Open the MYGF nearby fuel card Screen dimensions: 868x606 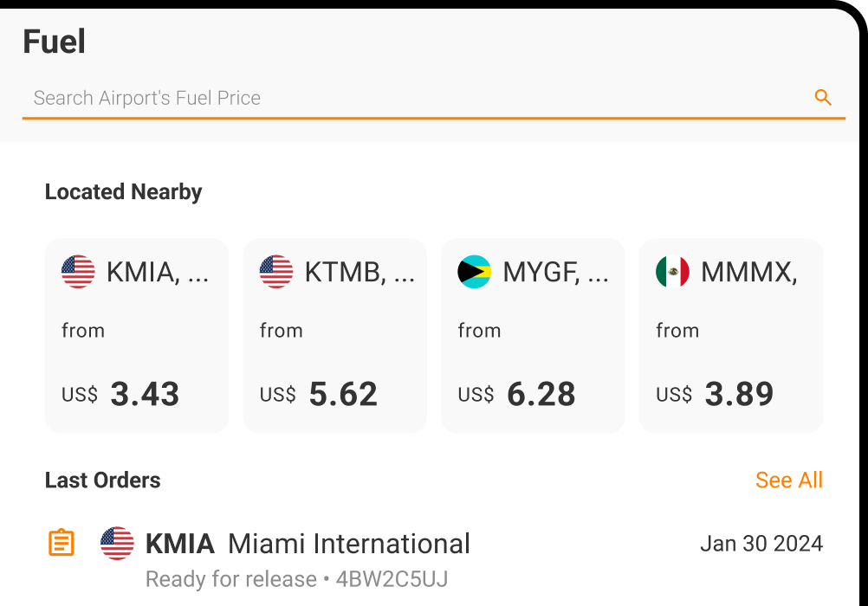click(x=533, y=336)
